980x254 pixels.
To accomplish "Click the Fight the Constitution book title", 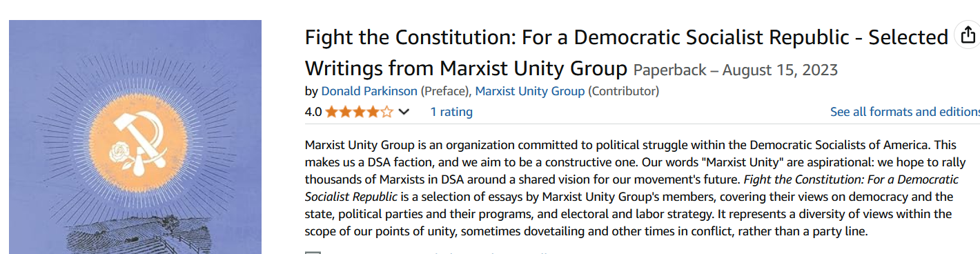I will [627, 52].
